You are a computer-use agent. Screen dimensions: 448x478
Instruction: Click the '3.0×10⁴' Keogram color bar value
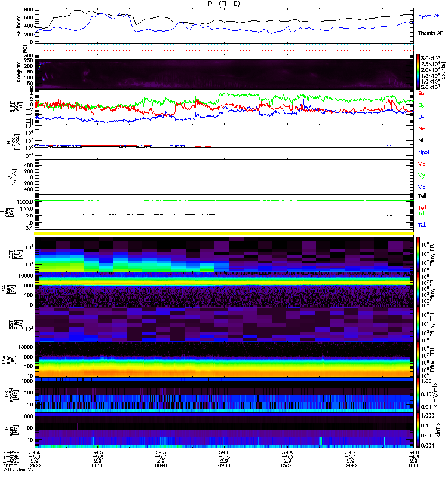(430, 58)
